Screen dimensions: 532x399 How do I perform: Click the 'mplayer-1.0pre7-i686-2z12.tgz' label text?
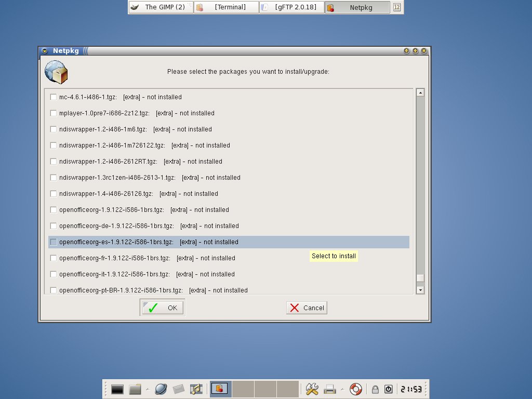pyautogui.click(x=104, y=113)
